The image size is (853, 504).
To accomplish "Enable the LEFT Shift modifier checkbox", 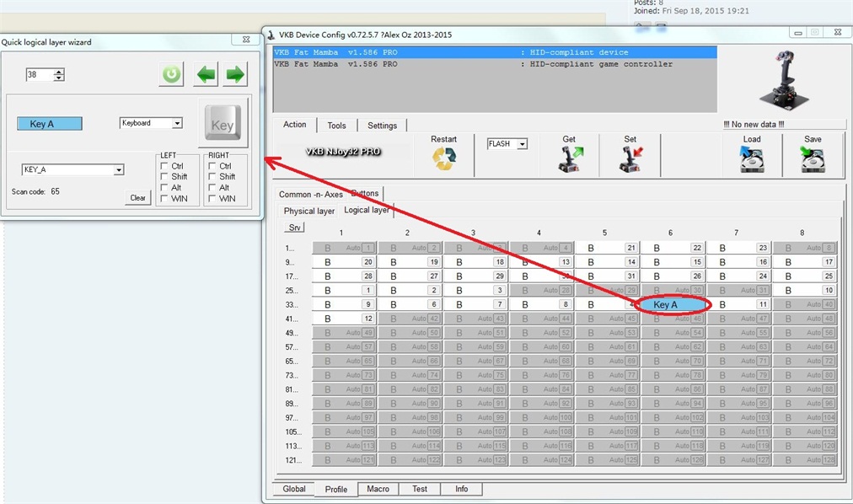I will [164, 177].
